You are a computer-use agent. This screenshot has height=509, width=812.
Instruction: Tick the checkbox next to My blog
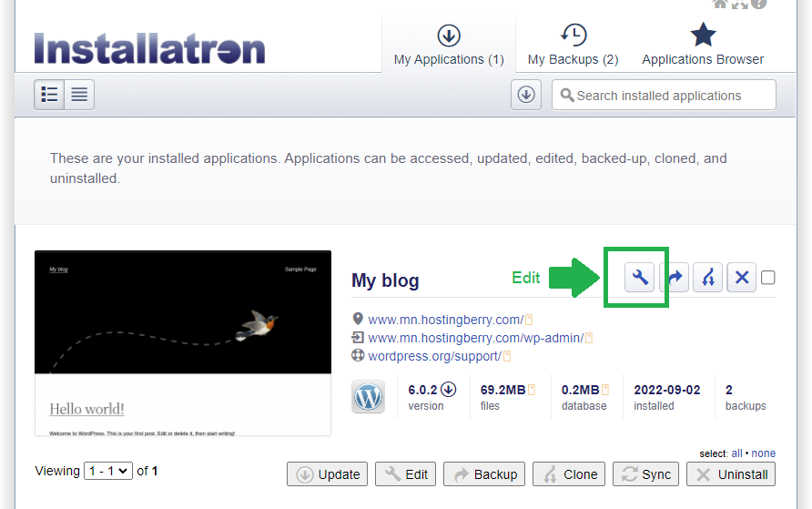768,278
